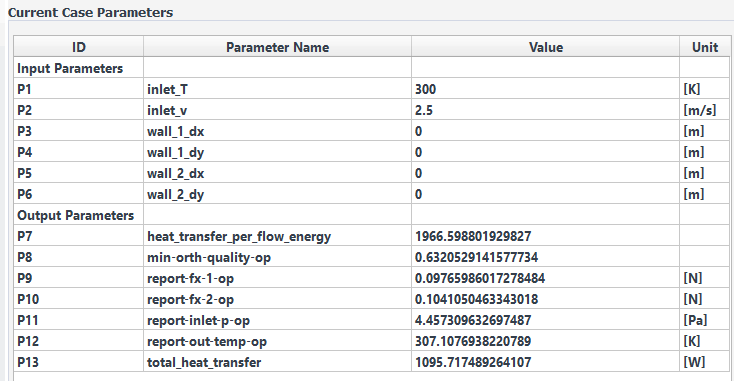Select the P1 ID cell
Viewport: 734px width, 381px height.
coord(79,89)
